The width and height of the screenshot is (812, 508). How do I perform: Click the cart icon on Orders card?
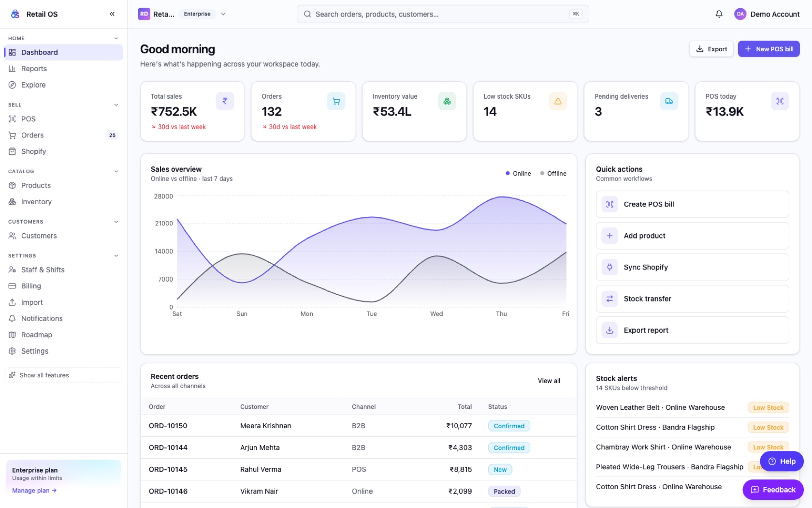(x=336, y=101)
